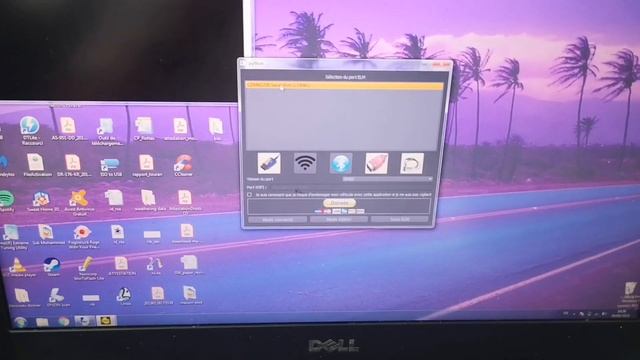
Task: Select the white cable adapter icon at right
Action: coord(412,163)
